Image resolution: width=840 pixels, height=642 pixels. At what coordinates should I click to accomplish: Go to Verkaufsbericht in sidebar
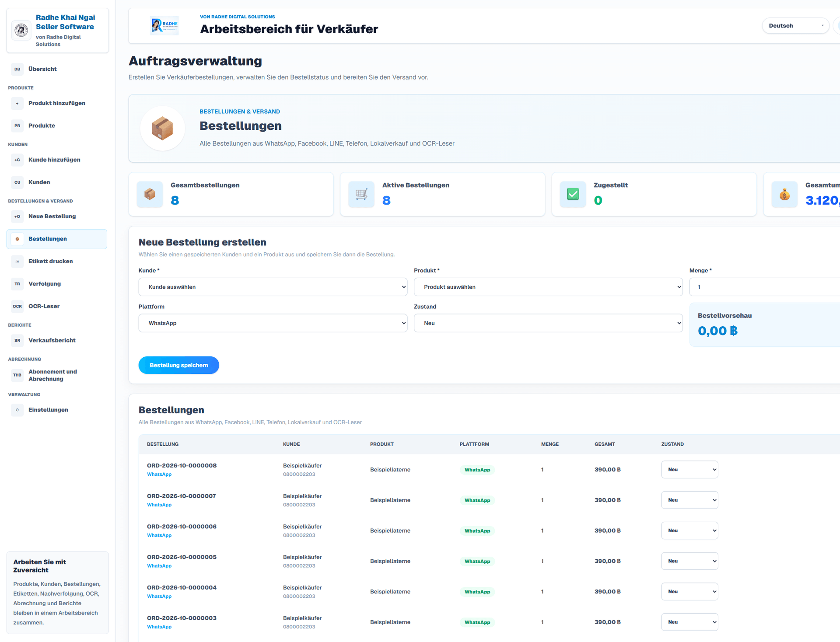pos(57,340)
